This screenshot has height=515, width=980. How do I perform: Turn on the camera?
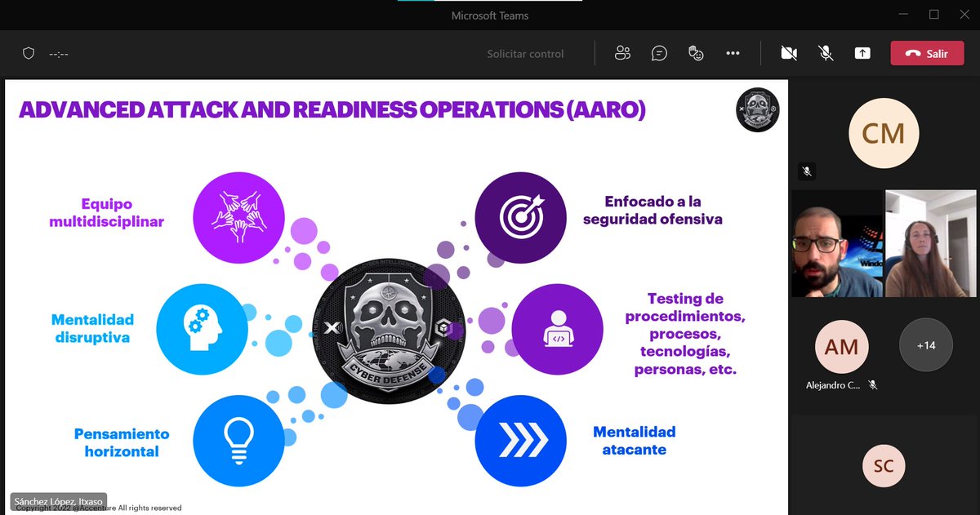(788, 52)
